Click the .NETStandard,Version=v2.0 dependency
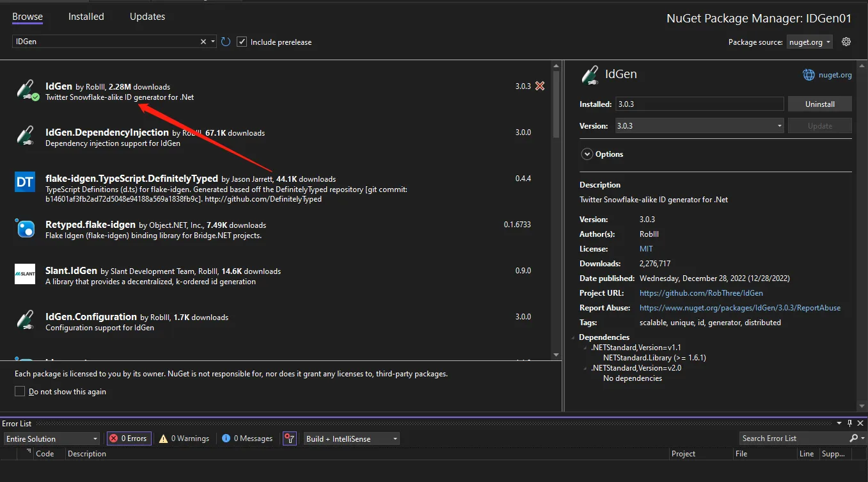868x482 pixels. [x=636, y=368]
